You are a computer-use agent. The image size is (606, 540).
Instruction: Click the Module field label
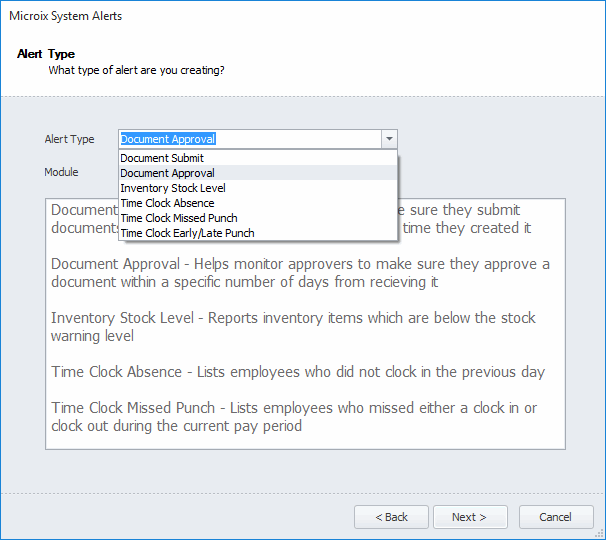click(x=61, y=172)
